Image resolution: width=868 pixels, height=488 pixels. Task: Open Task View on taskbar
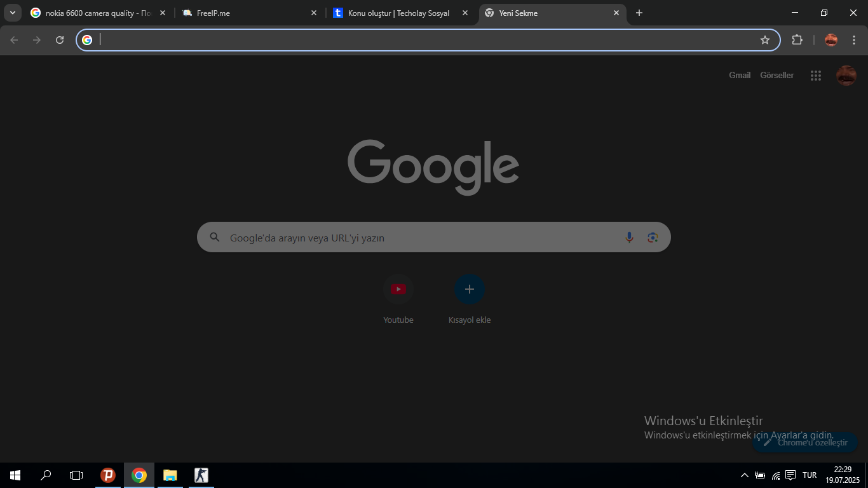coord(76,475)
